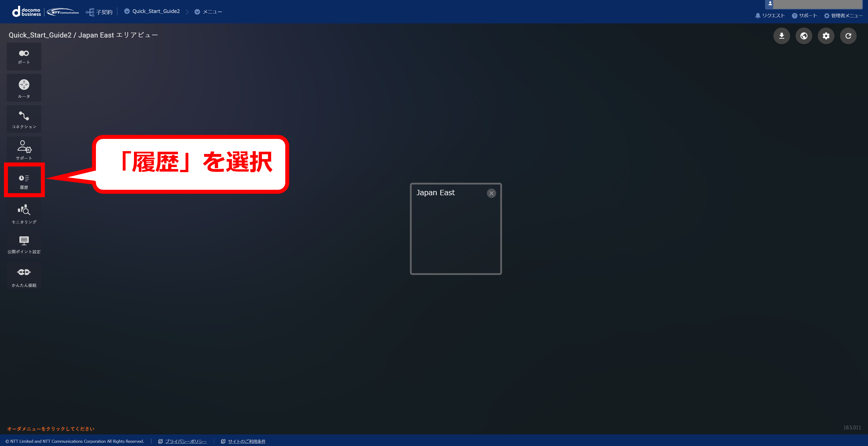Screen dimensions: 868x446
Task: Click the NTT Communications logo
Action: click(x=63, y=12)
